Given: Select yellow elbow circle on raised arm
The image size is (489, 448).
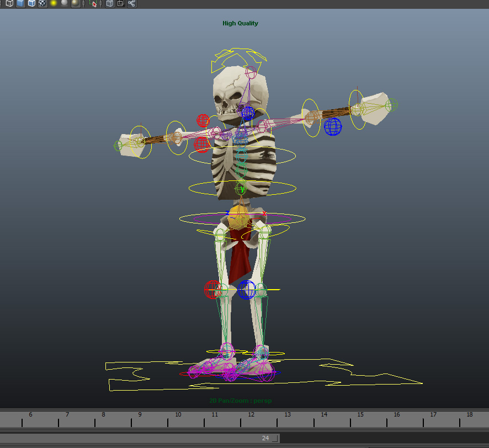Looking at the screenshot, I should tap(311, 118).
